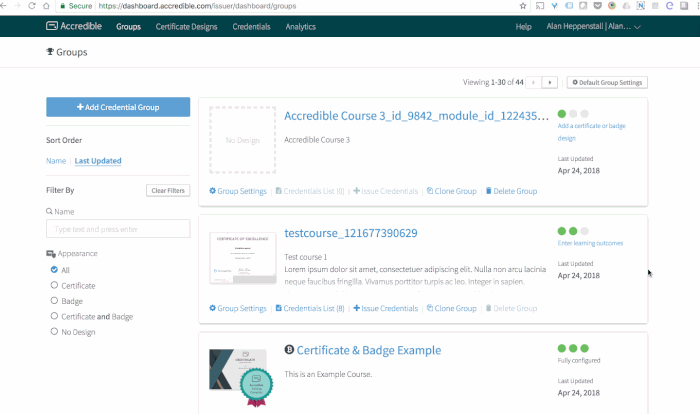Image resolution: width=700 pixels, height=414 pixels.
Task: Click Add a certificate or badge design link
Action: (592, 132)
